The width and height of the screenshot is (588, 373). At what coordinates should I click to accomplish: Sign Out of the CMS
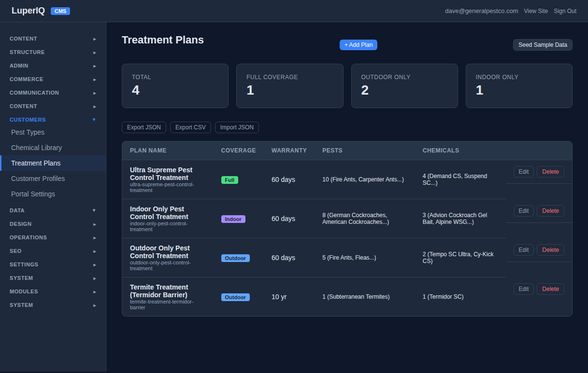[x=564, y=11]
